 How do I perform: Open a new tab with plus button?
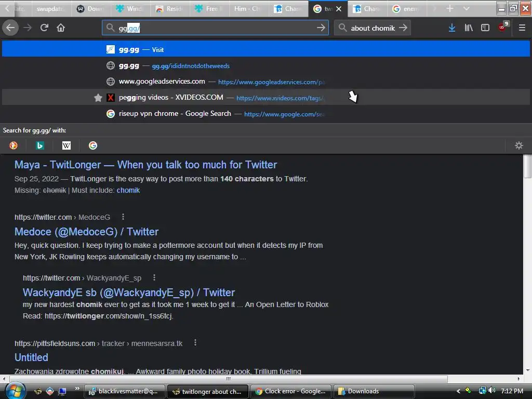click(450, 8)
